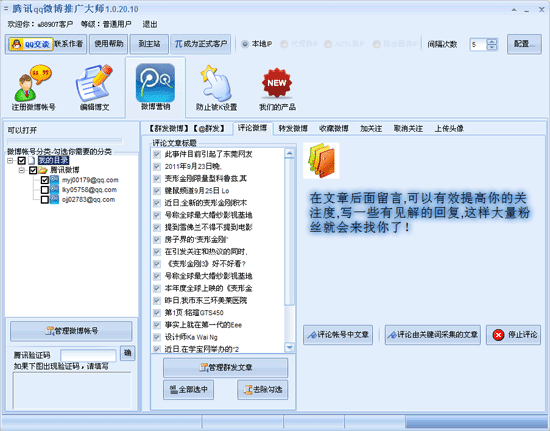This screenshot has width=550, height=431.
Task: Click the window menu icon at title bar left
Action: coord(6,8)
